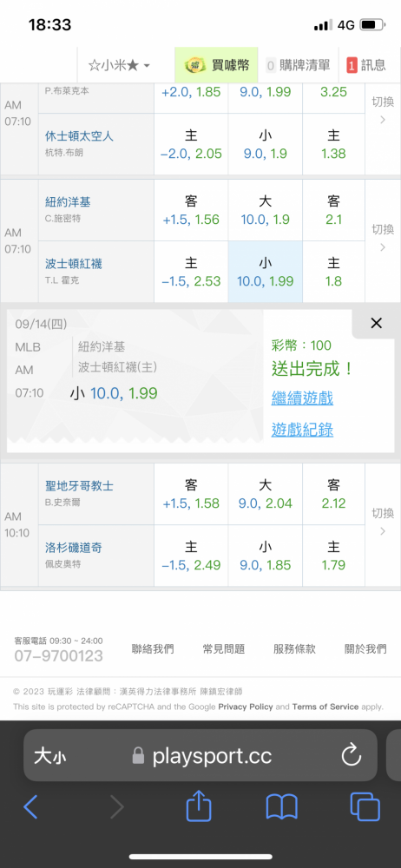Expand 切換 for Yankees vs Red Sox
This screenshot has height=868, width=401.
point(383,238)
